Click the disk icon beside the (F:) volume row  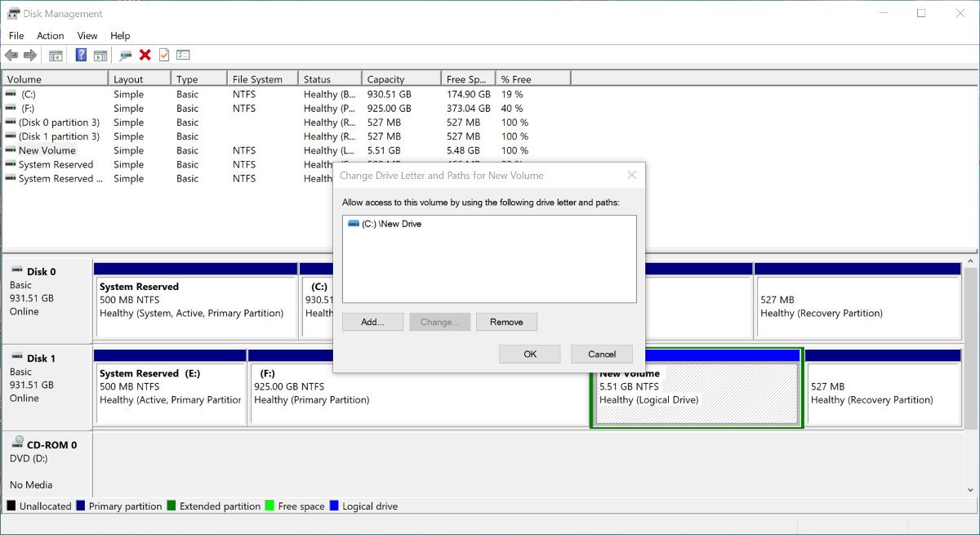click(x=11, y=109)
